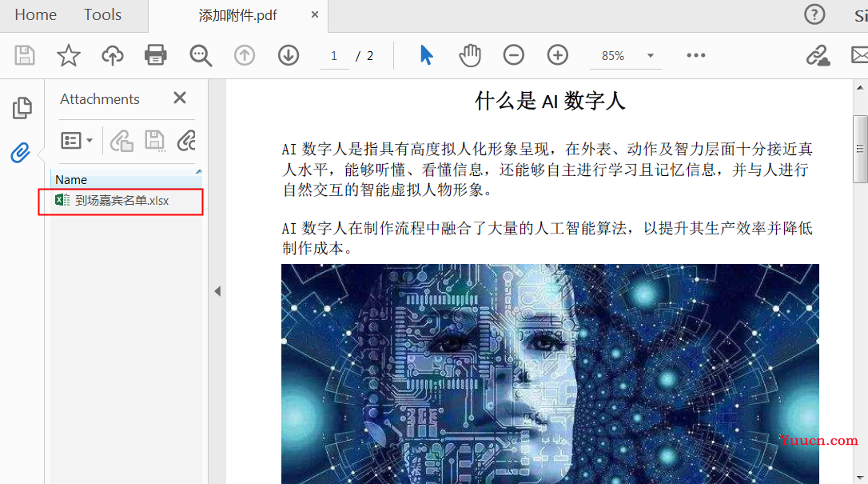
Task: Click the Save file icon in toolbar
Action: click(x=24, y=55)
